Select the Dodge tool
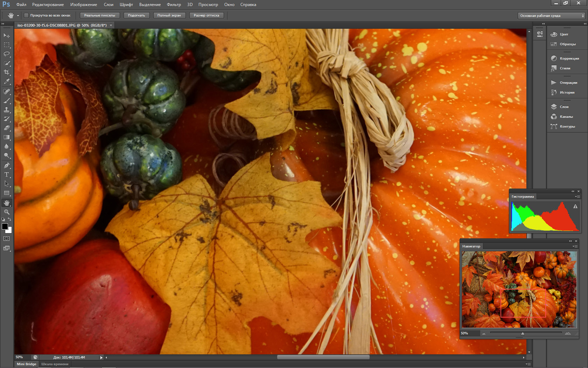 point(7,155)
